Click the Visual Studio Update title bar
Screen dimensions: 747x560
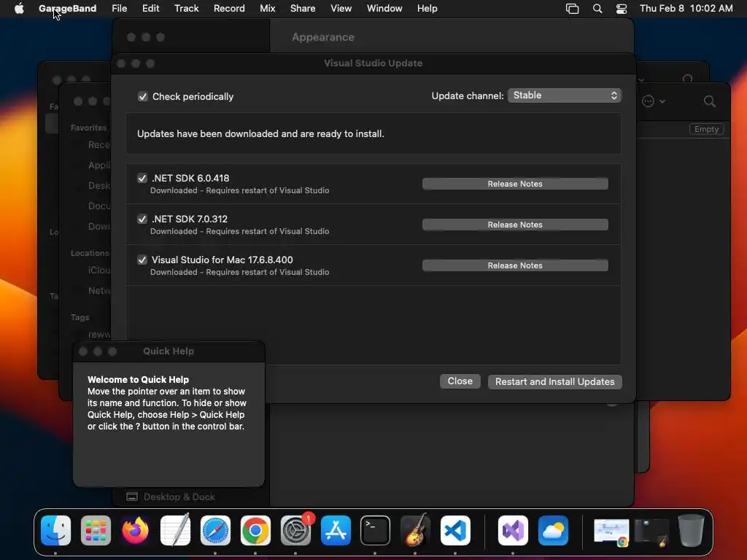373,63
